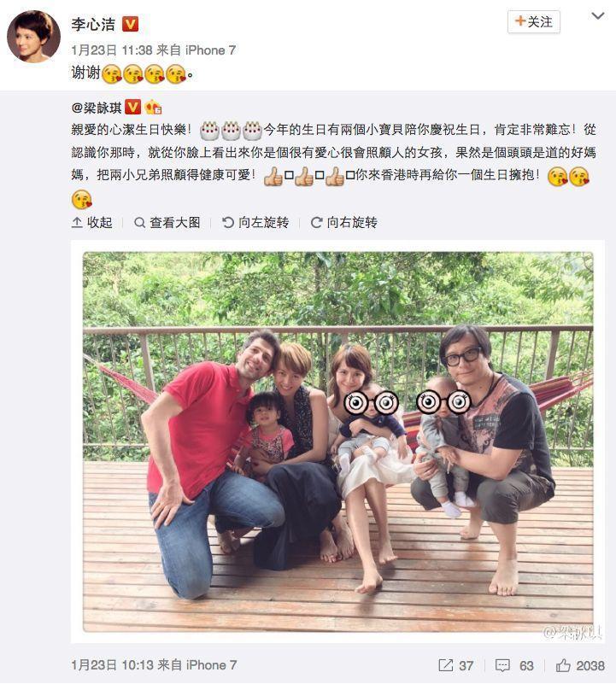Click the membership icon after 梁詠琪's badge

(153, 107)
